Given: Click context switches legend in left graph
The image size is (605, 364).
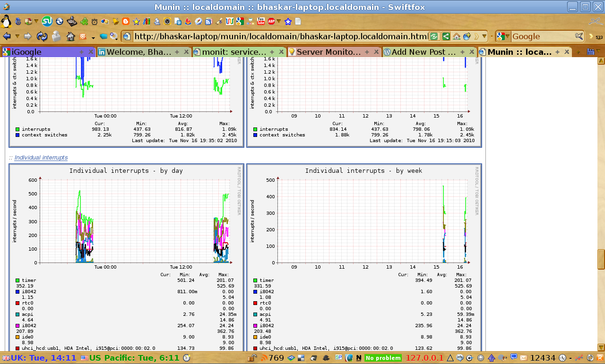Looking at the screenshot, I should tap(44, 135).
